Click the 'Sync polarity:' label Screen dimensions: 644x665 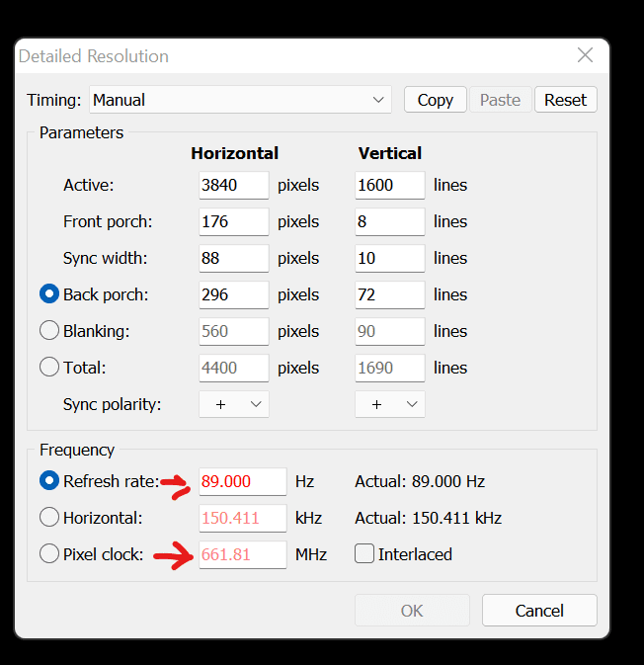click(x=113, y=404)
